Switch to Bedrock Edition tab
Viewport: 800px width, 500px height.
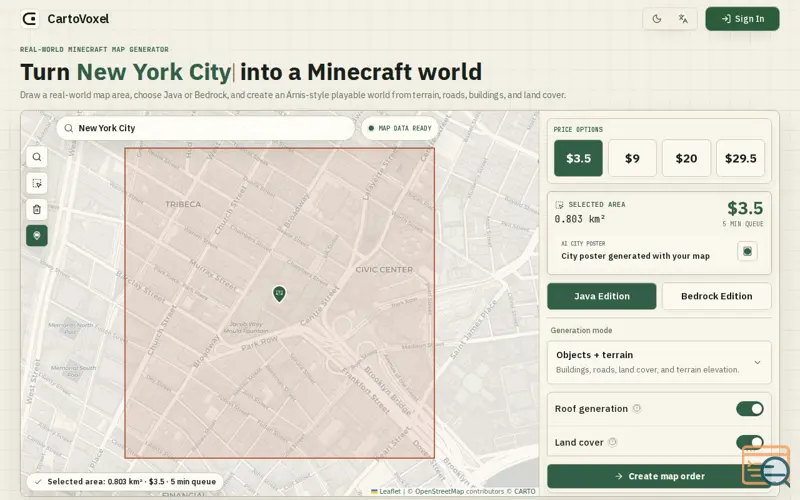(716, 296)
